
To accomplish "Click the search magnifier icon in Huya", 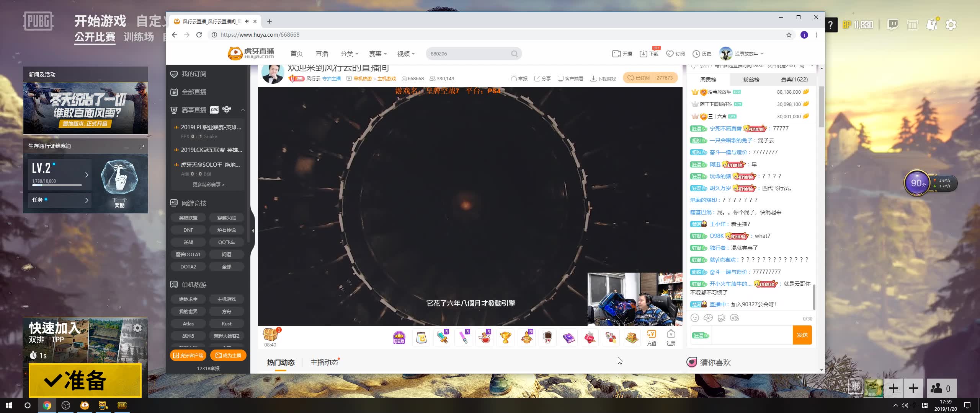I will (x=514, y=54).
